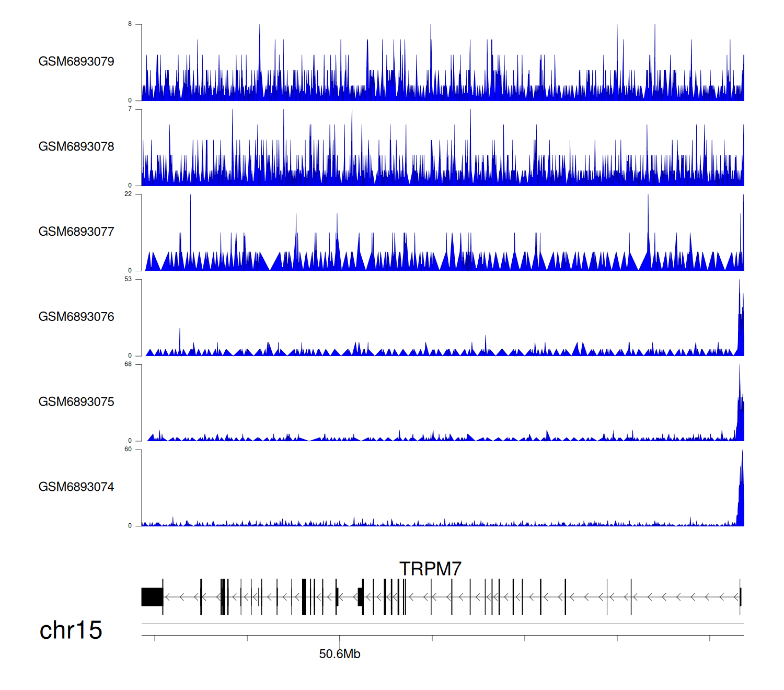Click the chr15 chromosome label

pyautogui.click(x=71, y=630)
